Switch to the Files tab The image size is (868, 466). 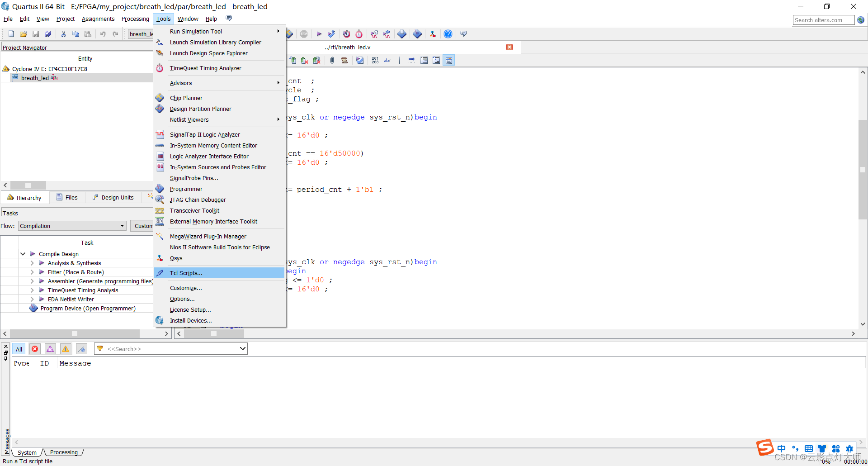tap(67, 197)
